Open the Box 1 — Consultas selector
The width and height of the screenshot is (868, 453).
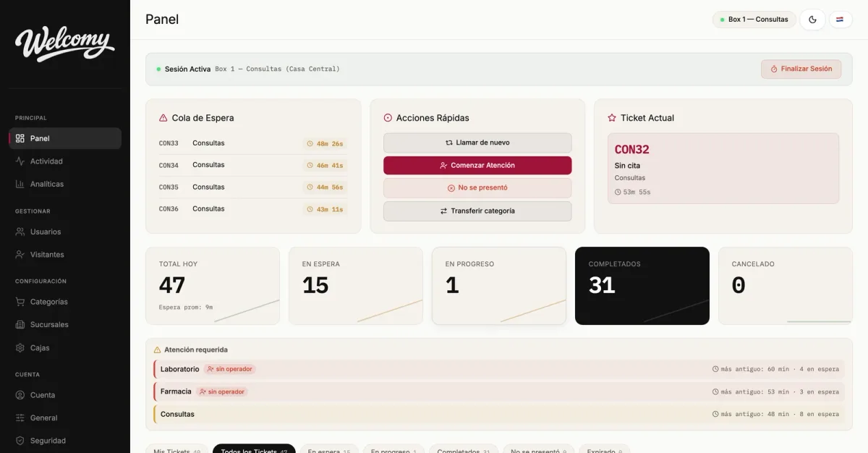click(754, 20)
